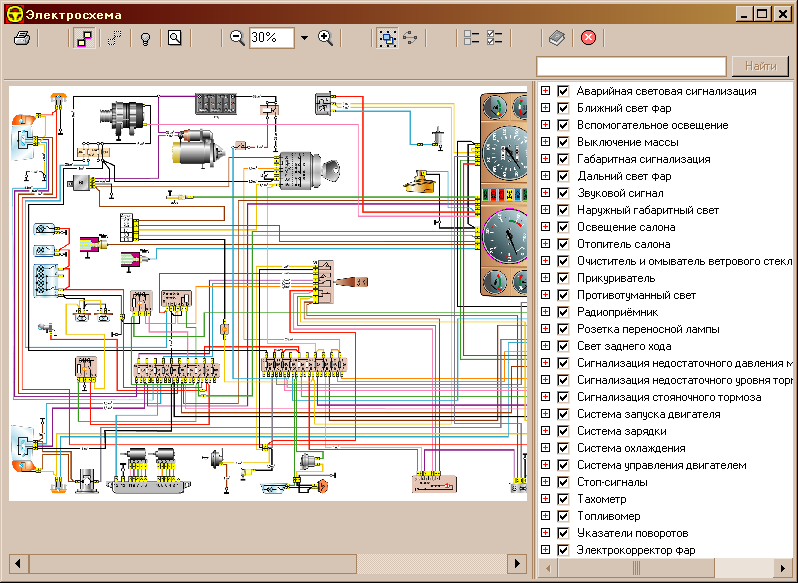Select Топливомер list item
Viewport: 798px width, 583px height.
point(608,516)
